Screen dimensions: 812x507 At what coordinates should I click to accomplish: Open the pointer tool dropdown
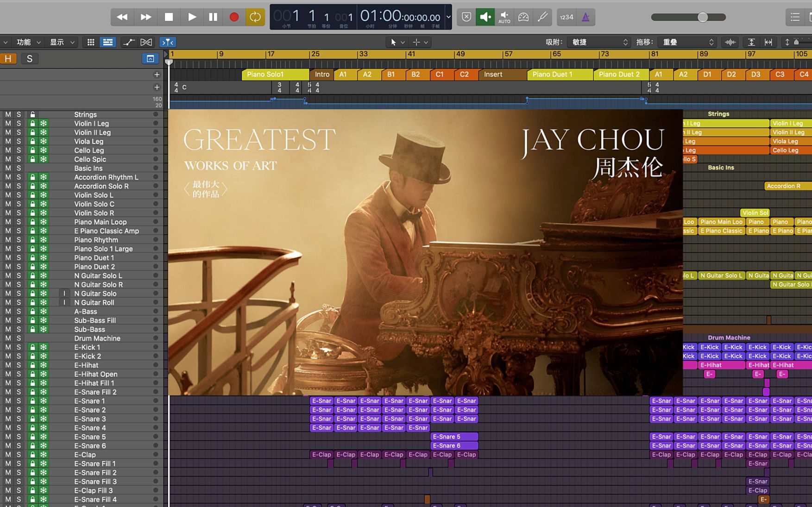point(397,42)
